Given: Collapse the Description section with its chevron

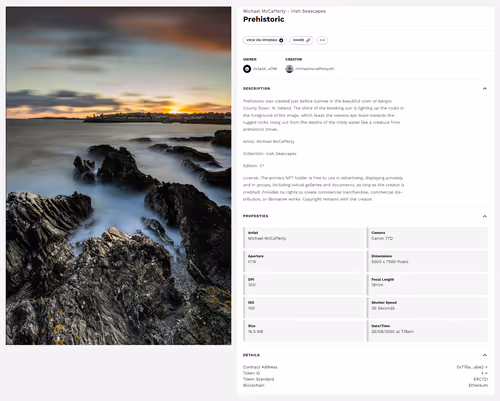Looking at the screenshot, I should [485, 89].
